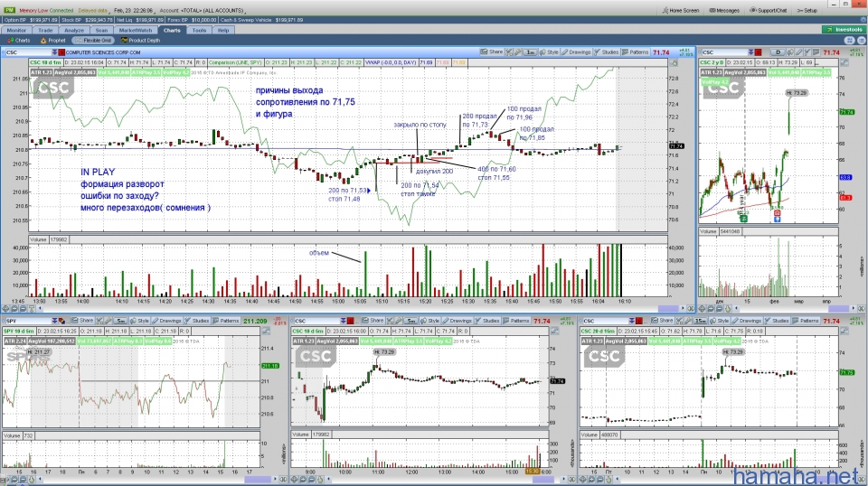
Task: Open the Monitor tab
Action: [16, 31]
